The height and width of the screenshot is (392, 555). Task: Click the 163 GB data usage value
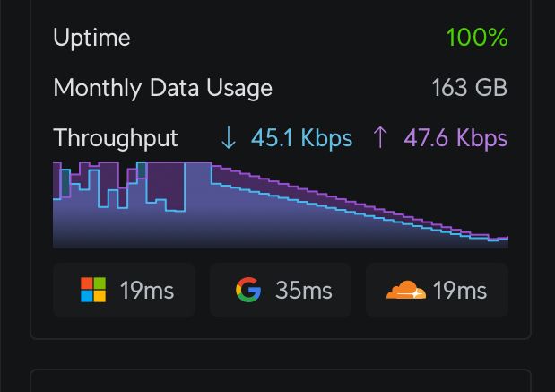tap(469, 88)
